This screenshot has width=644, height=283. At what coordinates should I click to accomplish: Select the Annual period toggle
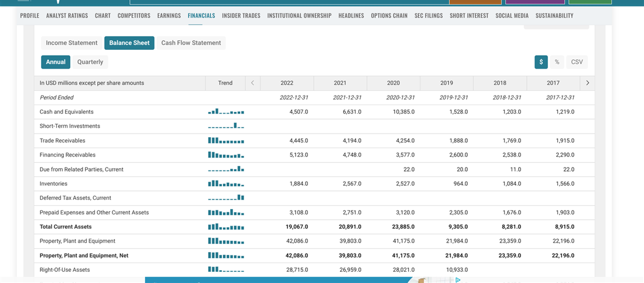point(56,62)
